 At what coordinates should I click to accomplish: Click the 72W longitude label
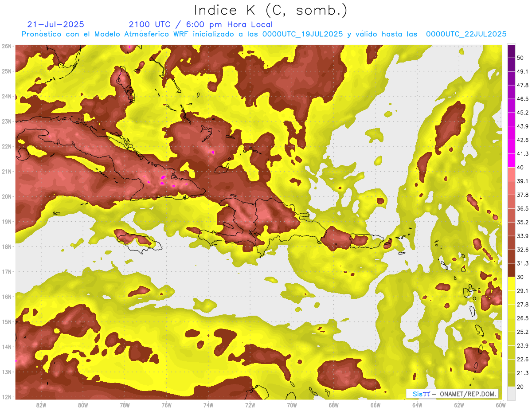(250, 405)
